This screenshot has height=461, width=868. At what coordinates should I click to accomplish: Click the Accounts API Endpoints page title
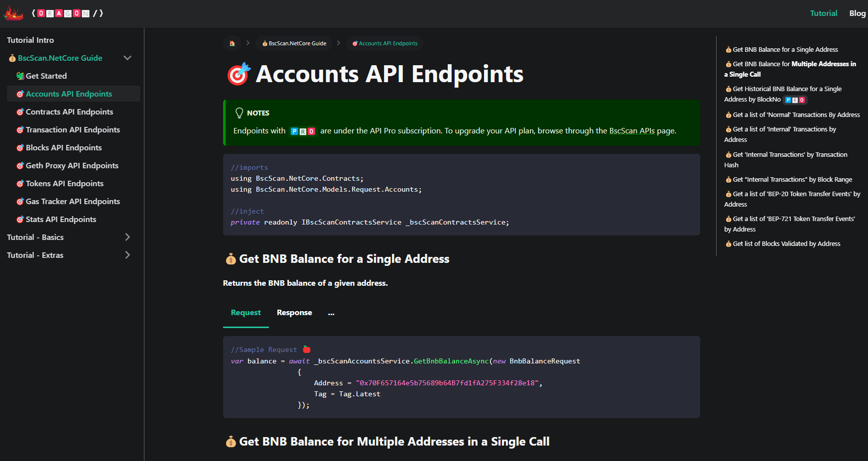pyautogui.click(x=389, y=74)
